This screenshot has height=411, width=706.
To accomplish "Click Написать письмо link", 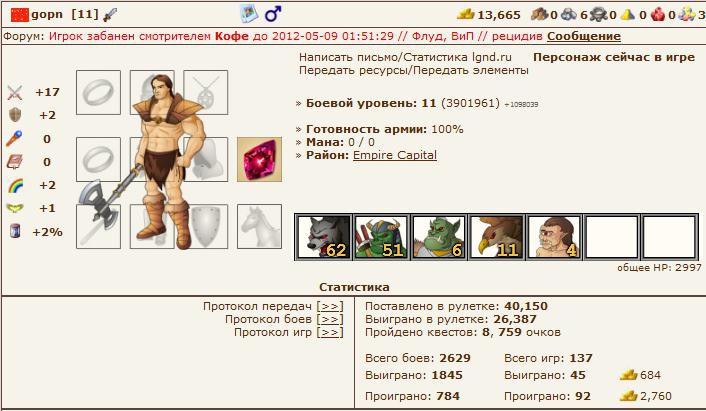I will pyautogui.click(x=349, y=57).
